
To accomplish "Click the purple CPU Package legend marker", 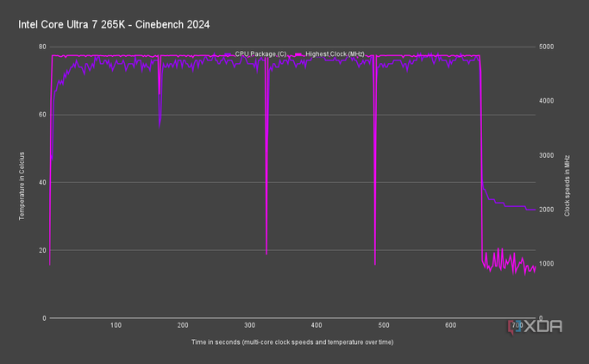I will click(228, 54).
